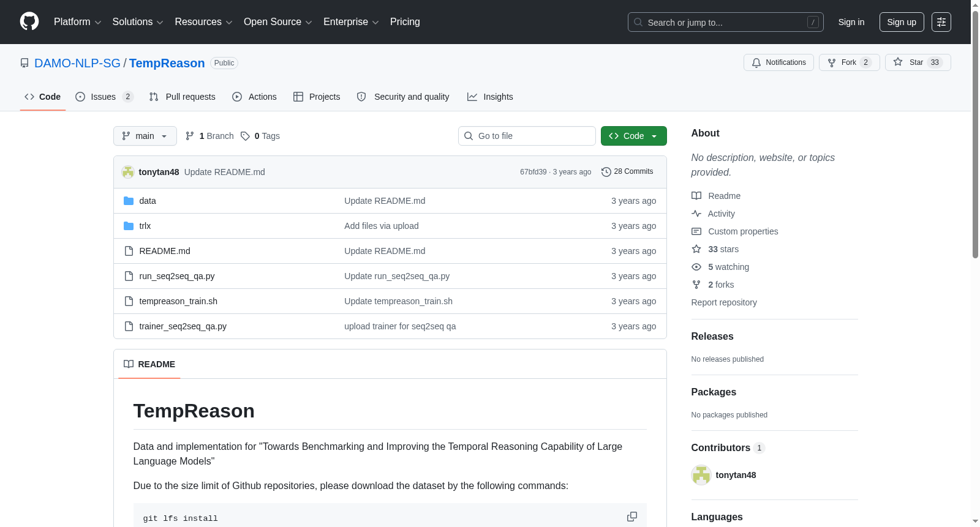Click the Go to file search box
The width and height of the screenshot is (980, 527).
tap(527, 136)
